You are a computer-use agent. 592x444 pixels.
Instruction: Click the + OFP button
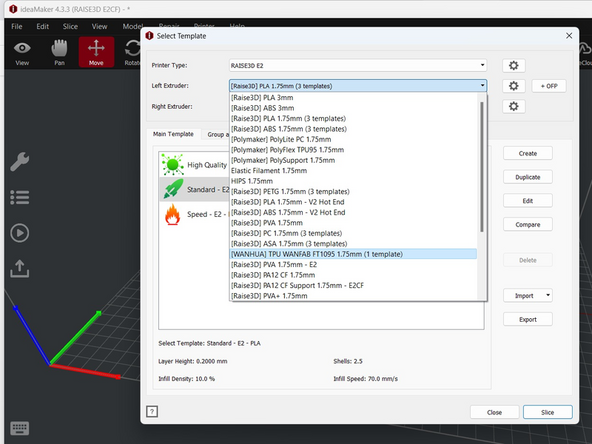549,86
